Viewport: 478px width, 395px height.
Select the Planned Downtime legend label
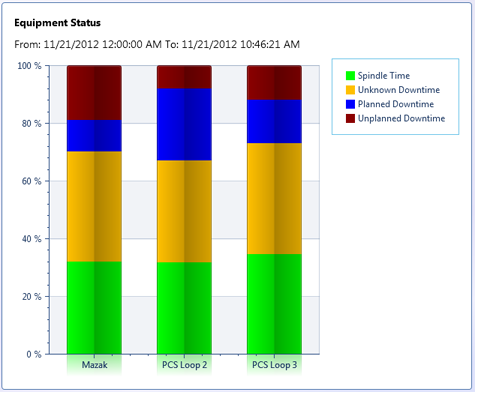click(396, 104)
